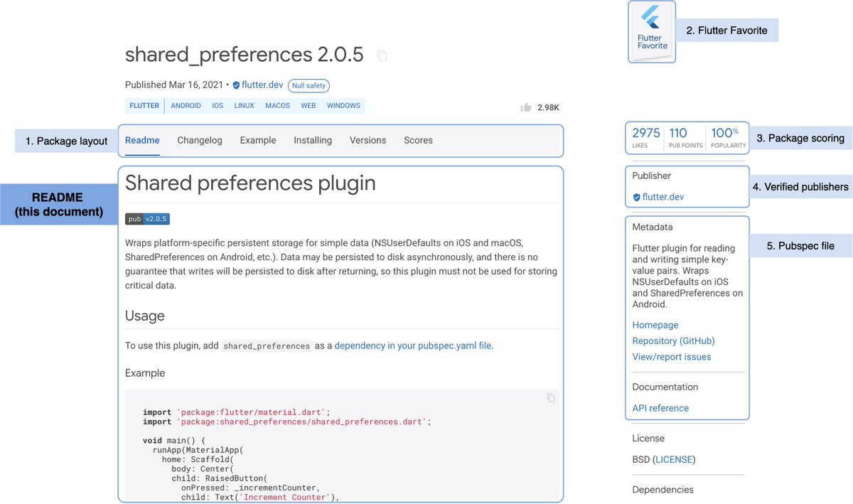Viewport: 853px width, 504px height.
Task: Click the thumbs-up icon next to 2.98K
Action: coord(526,107)
